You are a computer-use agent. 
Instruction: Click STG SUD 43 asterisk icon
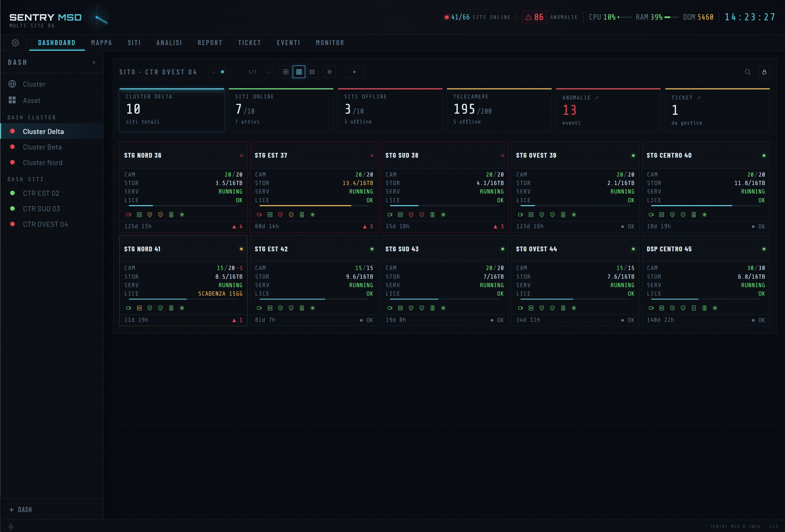point(443,308)
